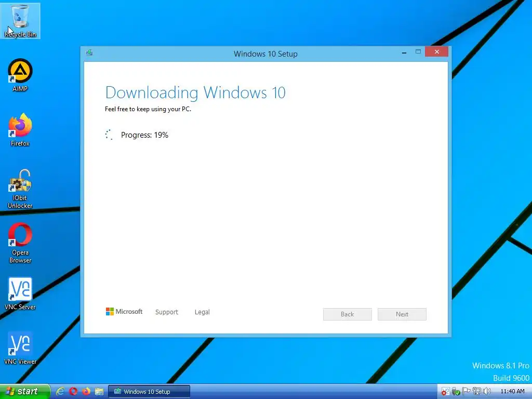Select the AIMP desktop shortcut
Screen dimensions: 532x399
[x=20, y=75]
